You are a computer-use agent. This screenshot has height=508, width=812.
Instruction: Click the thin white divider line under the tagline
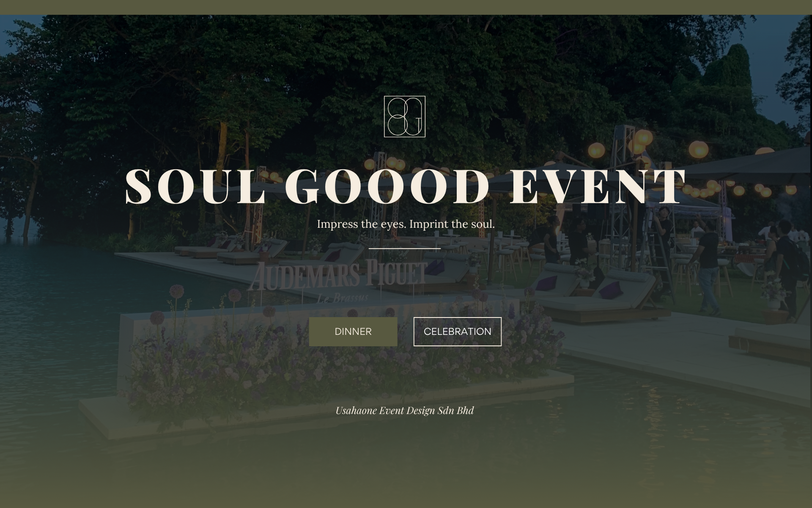(405, 248)
